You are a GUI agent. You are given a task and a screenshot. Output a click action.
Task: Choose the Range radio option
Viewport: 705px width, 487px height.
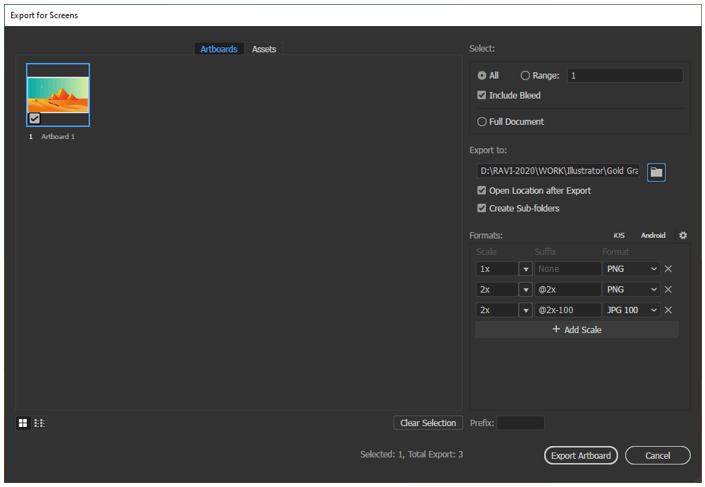tap(525, 76)
